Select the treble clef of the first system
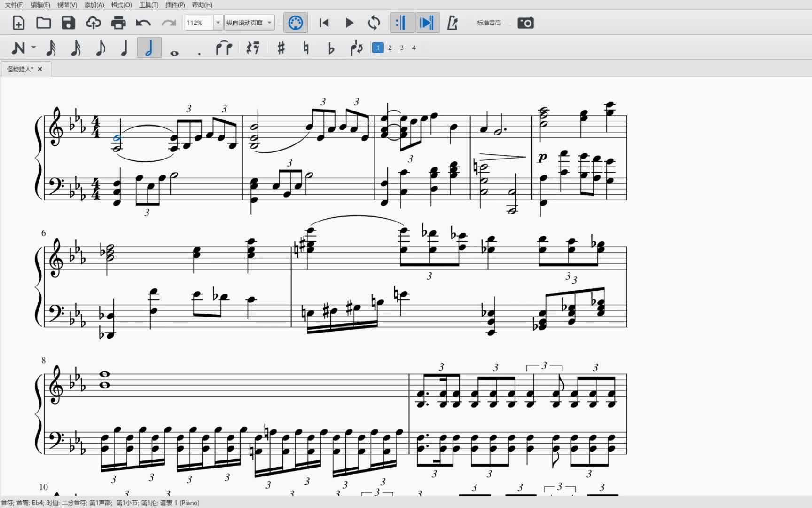 click(x=56, y=127)
